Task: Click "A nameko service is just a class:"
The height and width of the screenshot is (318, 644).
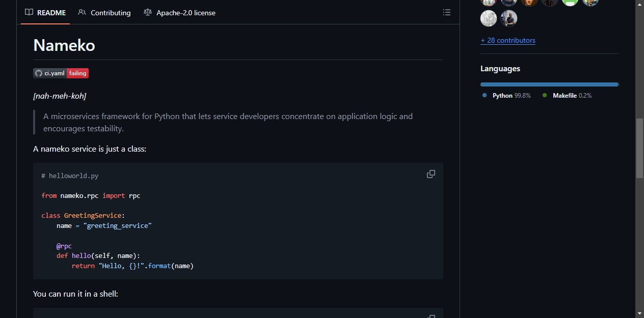Action: point(90,149)
